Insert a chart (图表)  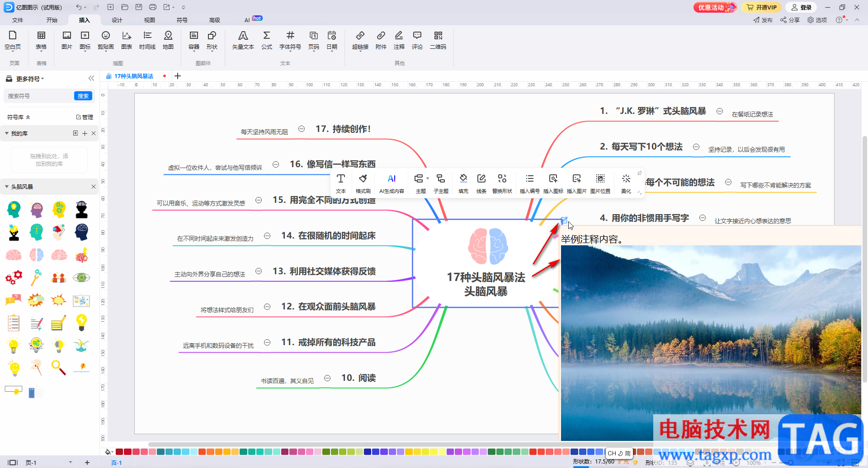[127, 40]
